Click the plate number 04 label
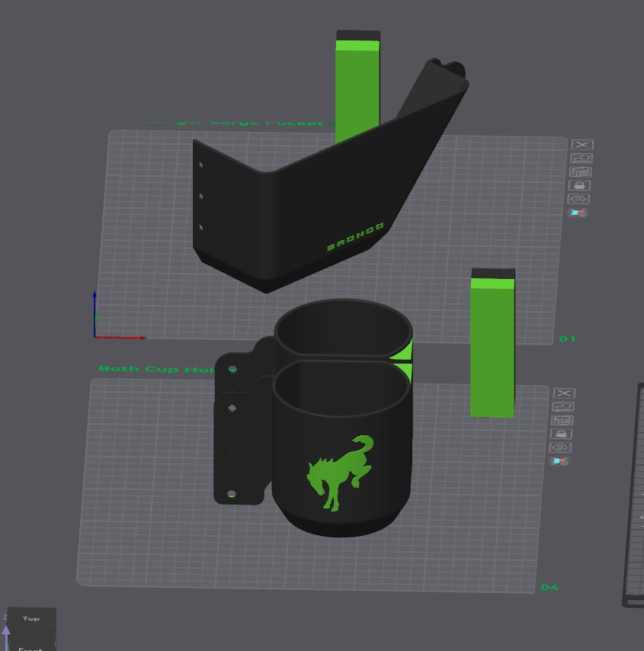 549,587
